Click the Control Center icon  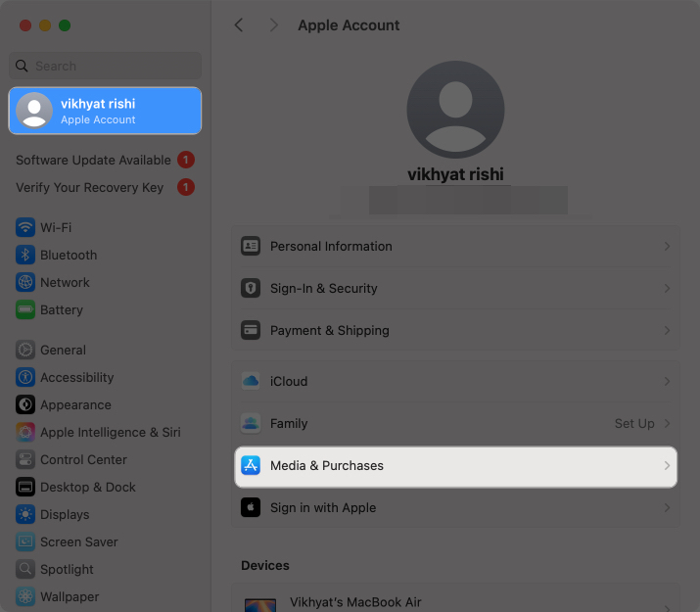25,460
